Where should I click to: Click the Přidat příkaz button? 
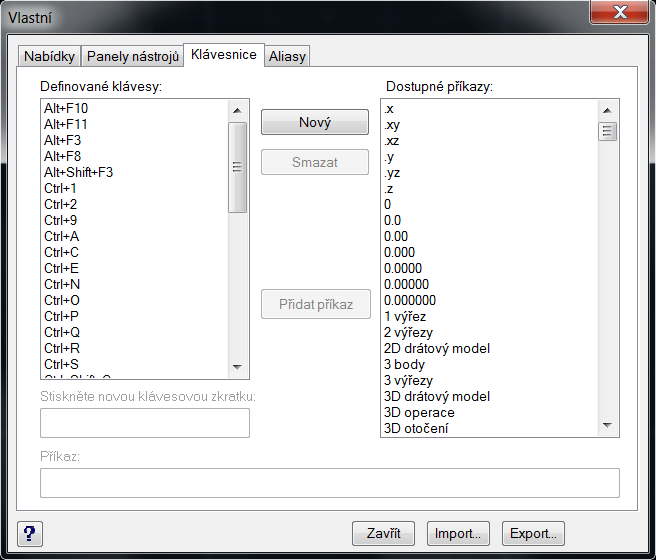[x=316, y=304]
